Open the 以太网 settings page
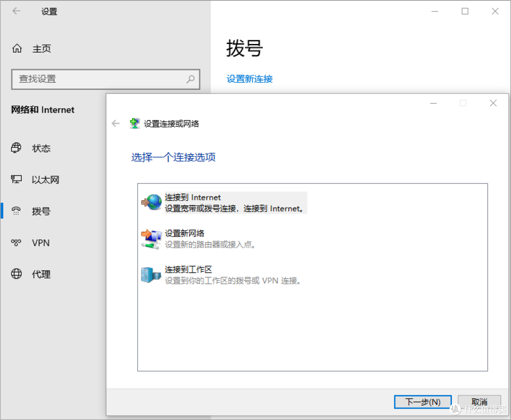 click(45, 180)
